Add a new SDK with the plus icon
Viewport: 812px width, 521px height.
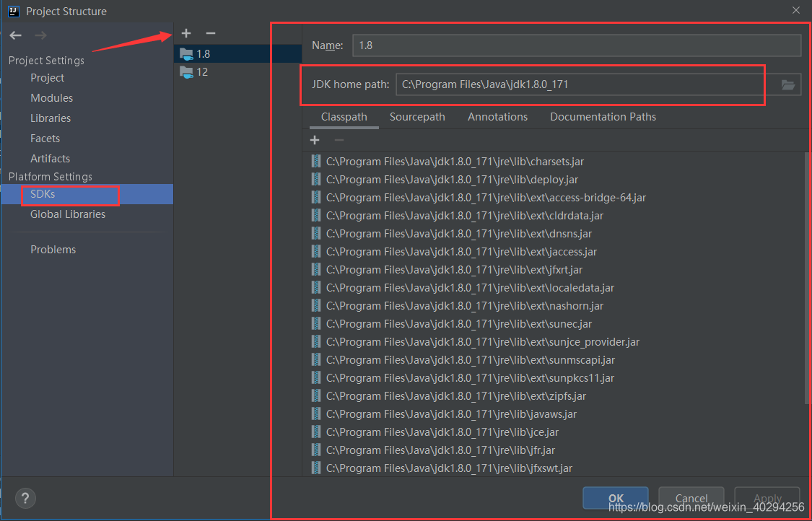185,33
